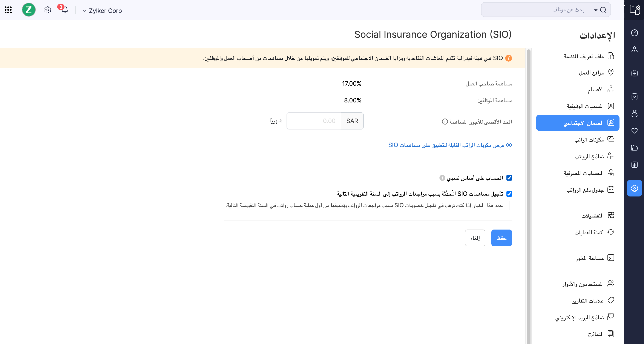Open the dashboard clock icon in the rail
Viewport: 644px width, 344px height.
point(635,32)
